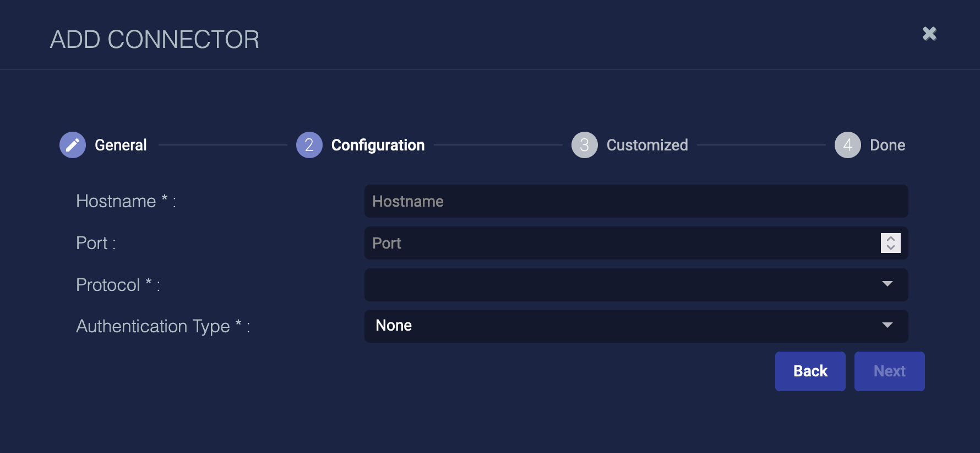Increase Port value with up arrow
The image size is (980, 453).
click(890, 239)
